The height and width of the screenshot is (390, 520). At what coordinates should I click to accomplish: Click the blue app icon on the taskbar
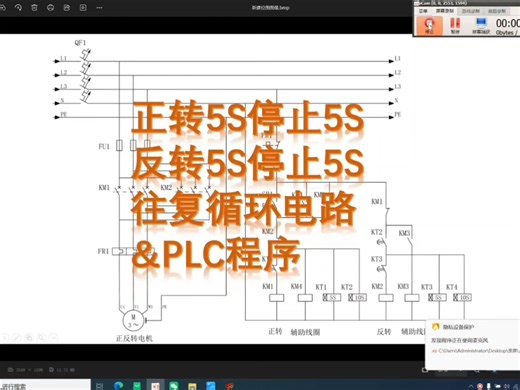(x=211, y=386)
